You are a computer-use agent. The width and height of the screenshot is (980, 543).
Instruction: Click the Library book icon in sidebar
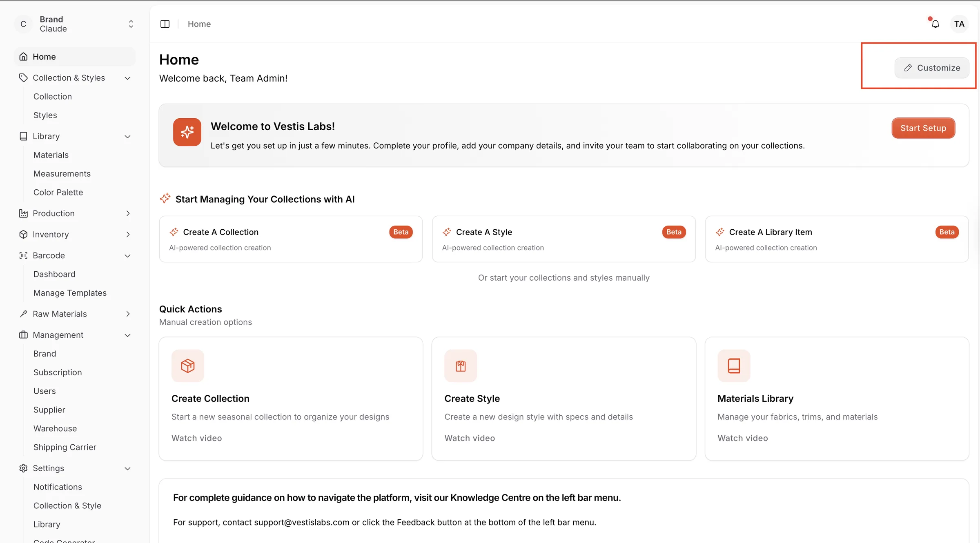(24, 136)
